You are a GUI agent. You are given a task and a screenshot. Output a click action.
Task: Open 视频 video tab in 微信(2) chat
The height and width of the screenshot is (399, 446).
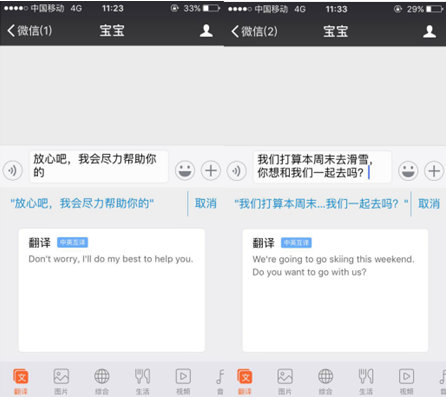407,381
